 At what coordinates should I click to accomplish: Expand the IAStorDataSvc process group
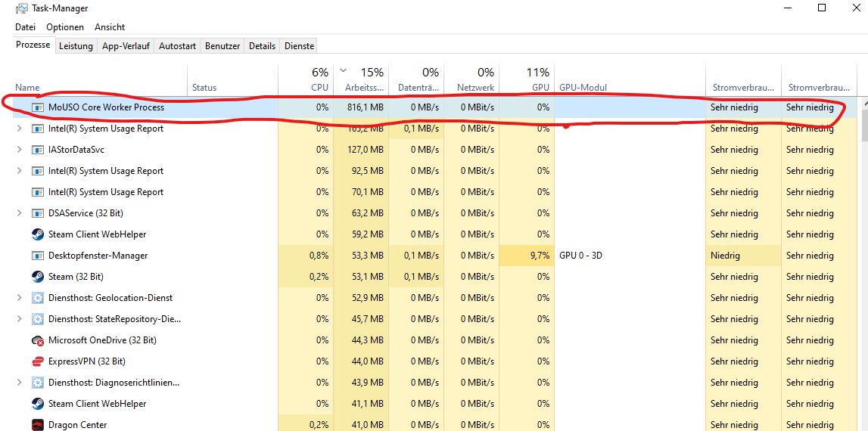(20, 150)
